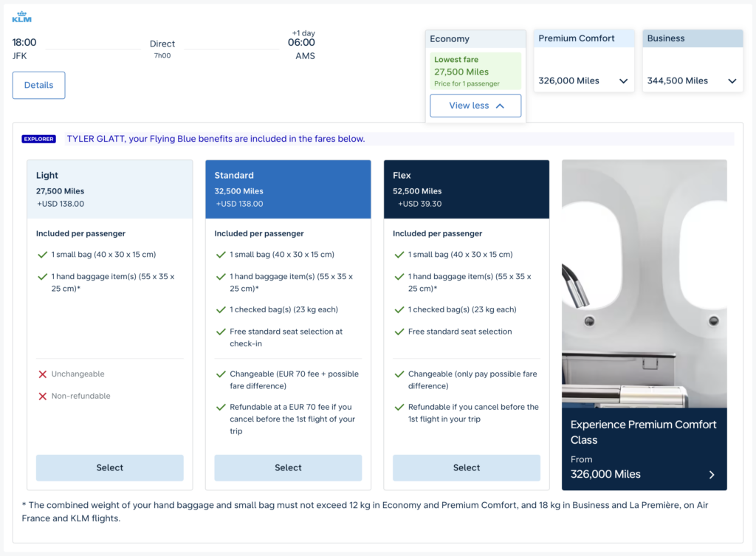Open Experience Premium Comfort Class arrow
756x556 pixels.
click(712, 475)
